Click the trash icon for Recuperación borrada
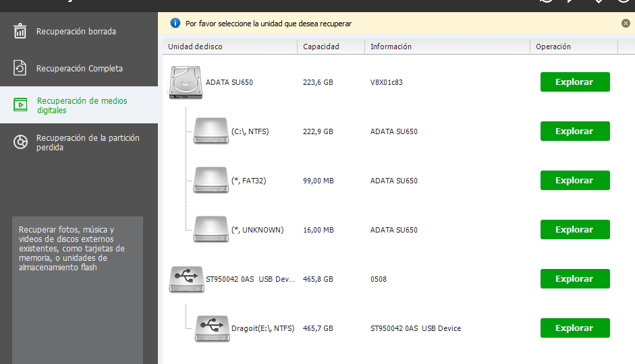The width and height of the screenshot is (635, 364). [x=20, y=31]
